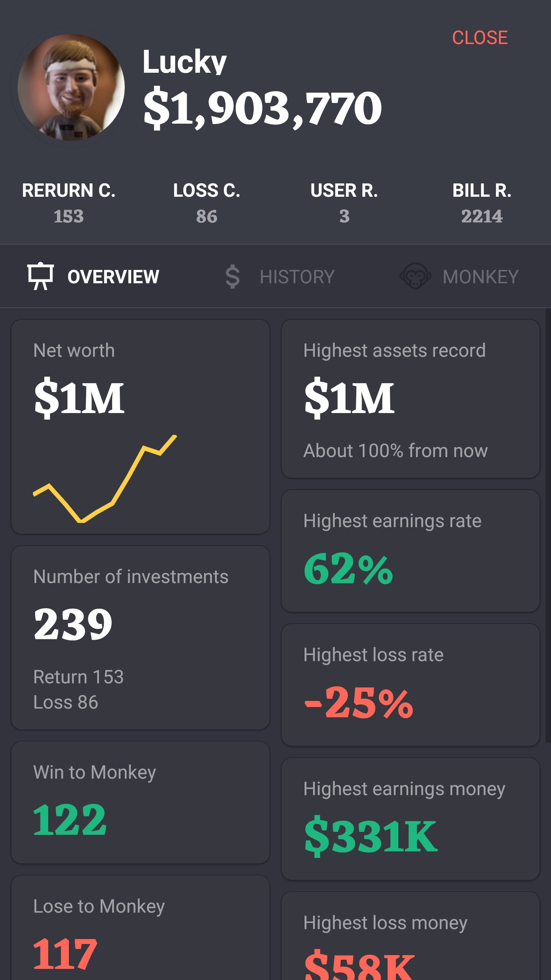This screenshot has height=980, width=551.
Task: Tap the Highest earnings money $331K card
Action: 410,818
